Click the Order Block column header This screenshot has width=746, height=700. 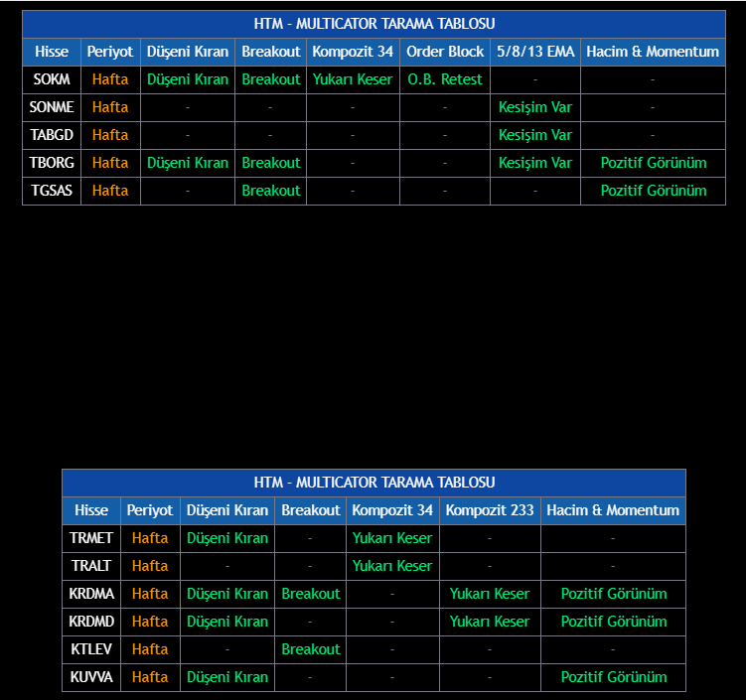[445, 52]
